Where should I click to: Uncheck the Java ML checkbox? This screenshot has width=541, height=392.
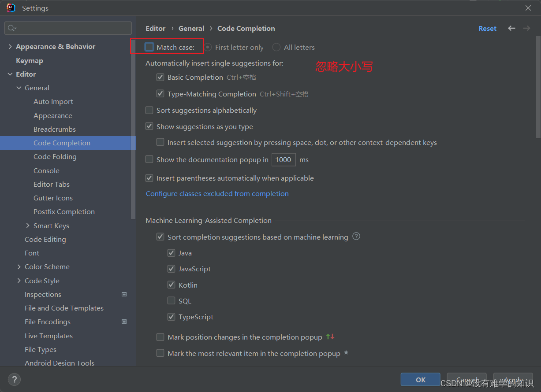point(172,253)
